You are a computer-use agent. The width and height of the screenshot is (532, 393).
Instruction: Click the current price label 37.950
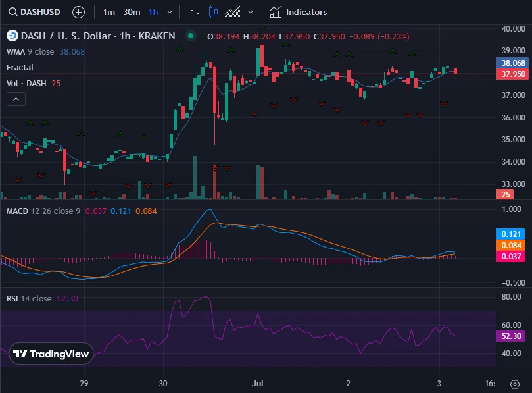(x=513, y=74)
